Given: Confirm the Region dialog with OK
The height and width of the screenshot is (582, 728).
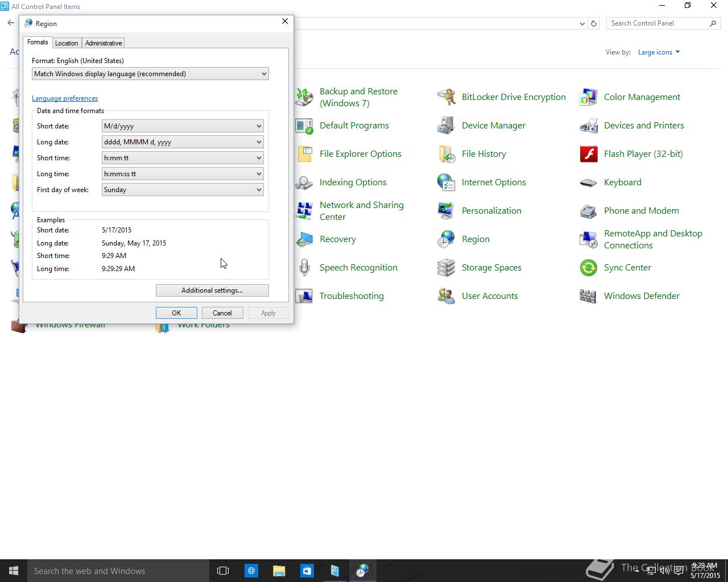Looking at the screenshot, I should [x=176, y=313].
